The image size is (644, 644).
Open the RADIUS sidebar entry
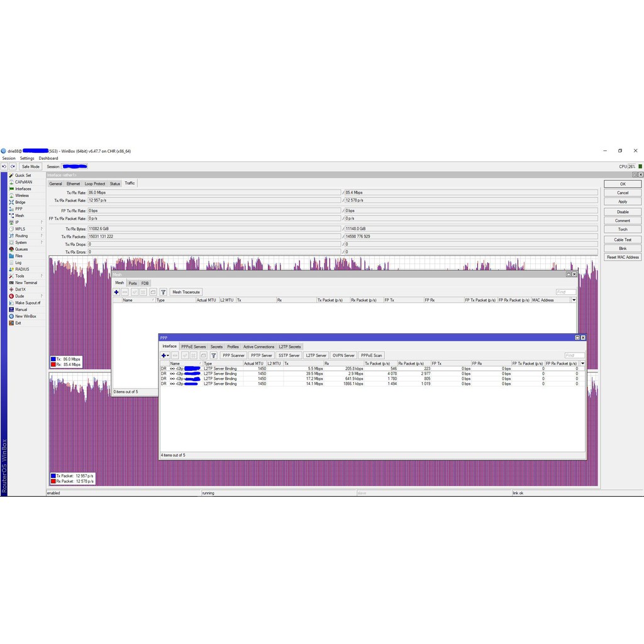(x=22, y=269)
